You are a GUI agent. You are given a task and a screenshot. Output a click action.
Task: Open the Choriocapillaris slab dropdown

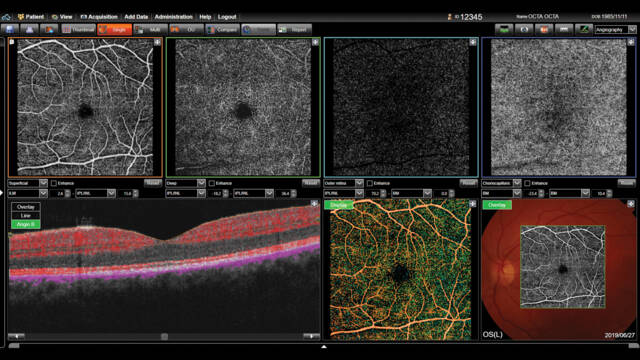pos(501,183)
